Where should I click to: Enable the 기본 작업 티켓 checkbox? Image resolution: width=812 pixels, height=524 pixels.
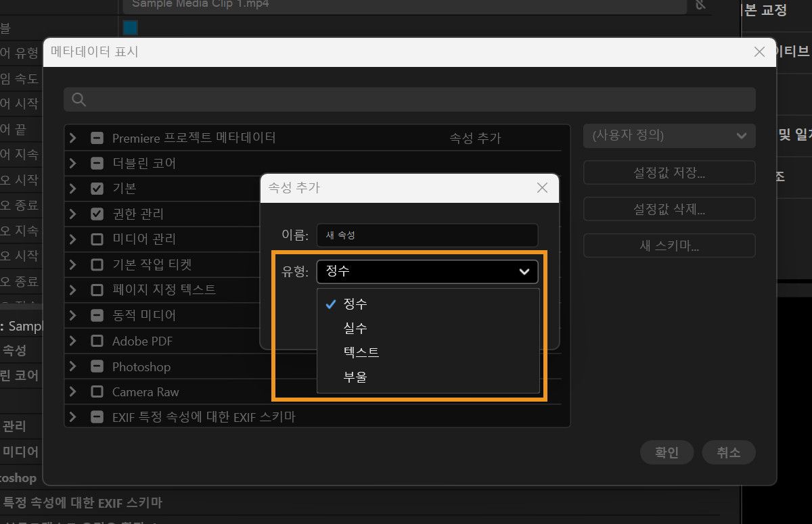97,264
